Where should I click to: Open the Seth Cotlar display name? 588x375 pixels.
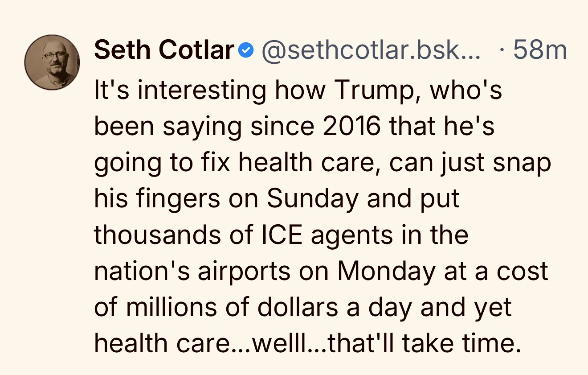pos(163,50)
